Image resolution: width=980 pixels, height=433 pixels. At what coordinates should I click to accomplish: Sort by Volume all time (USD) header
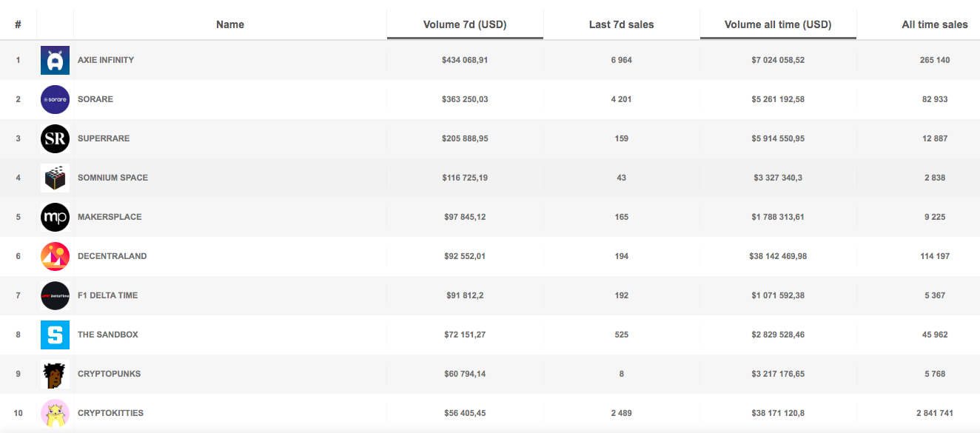(778, 24)
